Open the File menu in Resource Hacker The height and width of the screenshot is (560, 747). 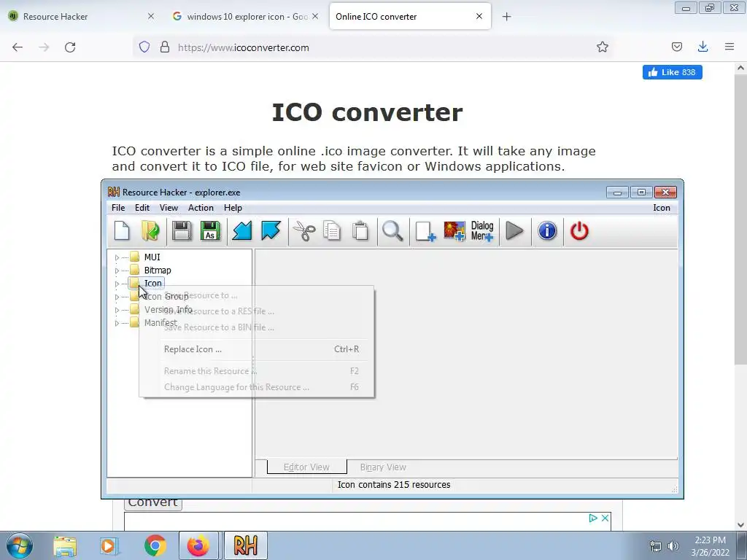click(x=118, y=208)
